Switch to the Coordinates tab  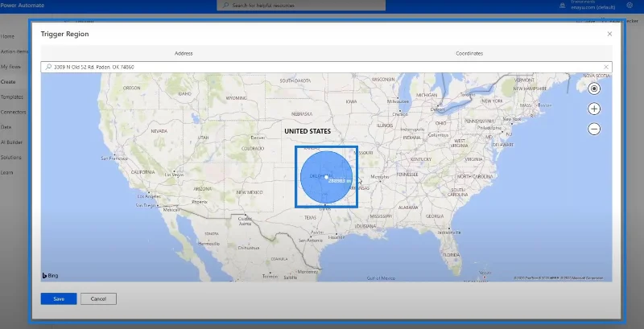click(469, 53)
